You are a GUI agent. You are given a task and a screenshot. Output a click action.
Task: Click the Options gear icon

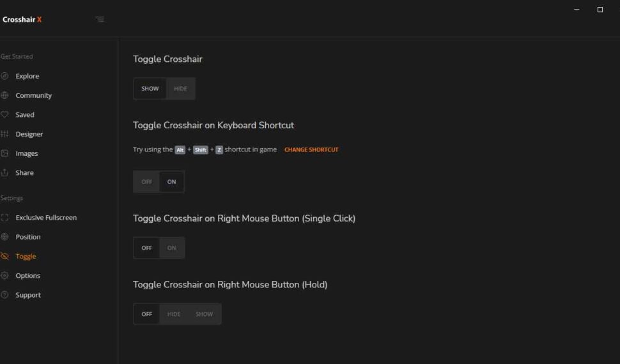[x=4, y=276]
